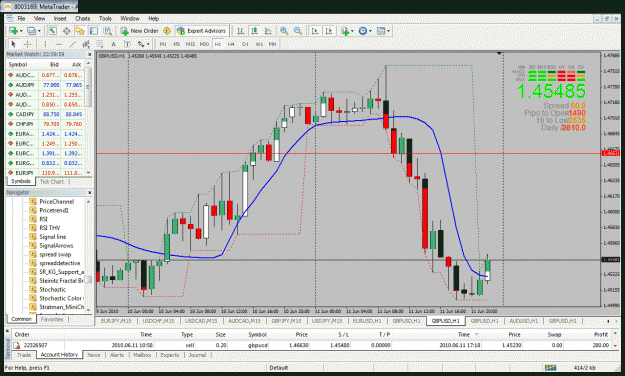Close the Navigator panel
This screenshot has width=625, height=376.
[x=89, y=193]
